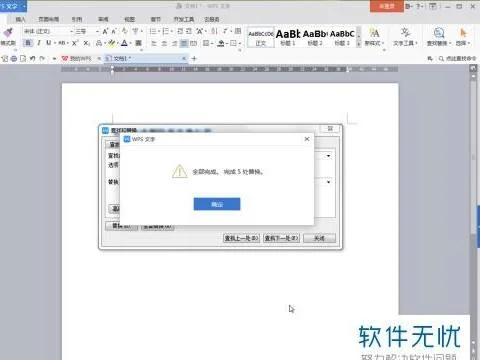This screenshot has width=480, height=360.
Task: Expand the styles gallery
Action: pos(359,44)
